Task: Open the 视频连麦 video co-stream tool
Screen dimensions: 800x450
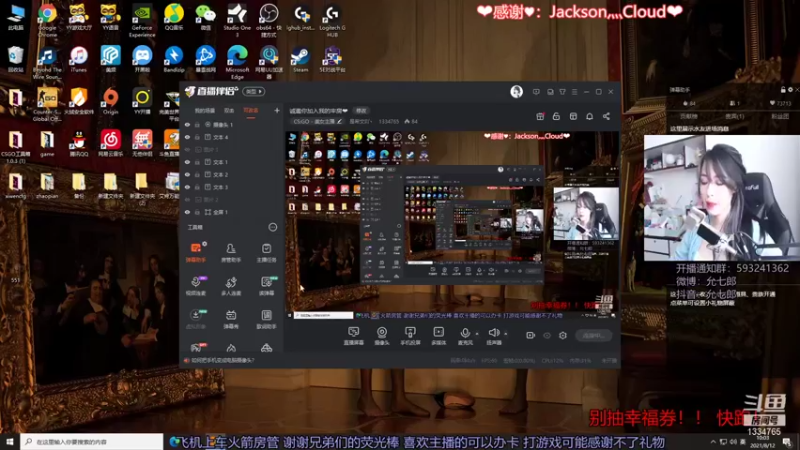Action: [x=196, y=286]
